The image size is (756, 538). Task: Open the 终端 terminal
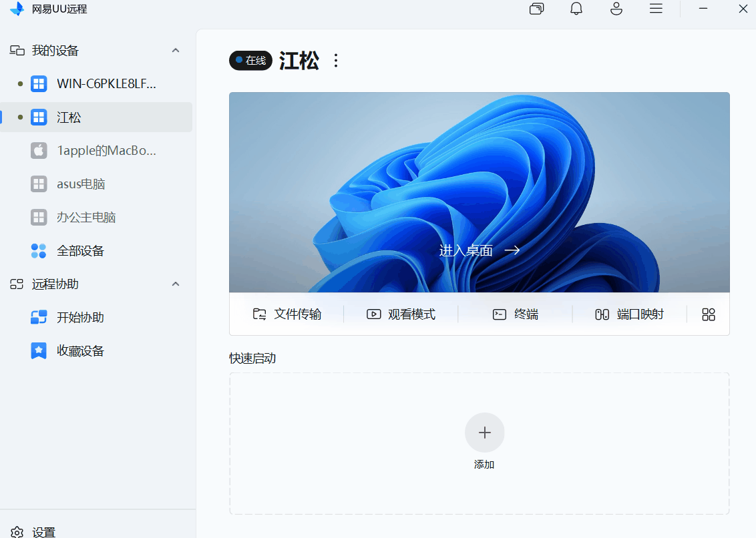pyautogui.click(x=515, y=314)
